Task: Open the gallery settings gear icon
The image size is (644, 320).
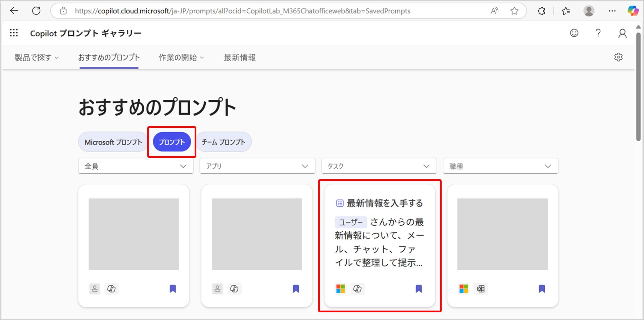Action: coord(618,57)
